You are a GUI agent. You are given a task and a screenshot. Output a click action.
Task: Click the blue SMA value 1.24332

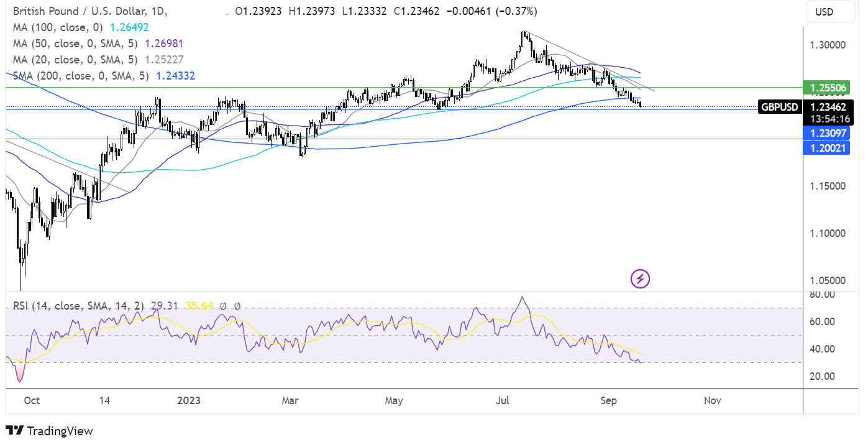(176, 76)
